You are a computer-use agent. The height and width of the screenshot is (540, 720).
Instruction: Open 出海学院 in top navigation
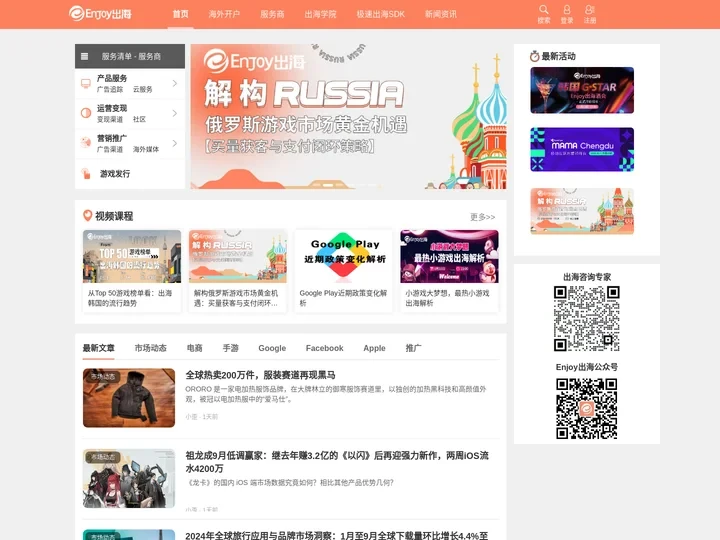(x=321, y=14)
